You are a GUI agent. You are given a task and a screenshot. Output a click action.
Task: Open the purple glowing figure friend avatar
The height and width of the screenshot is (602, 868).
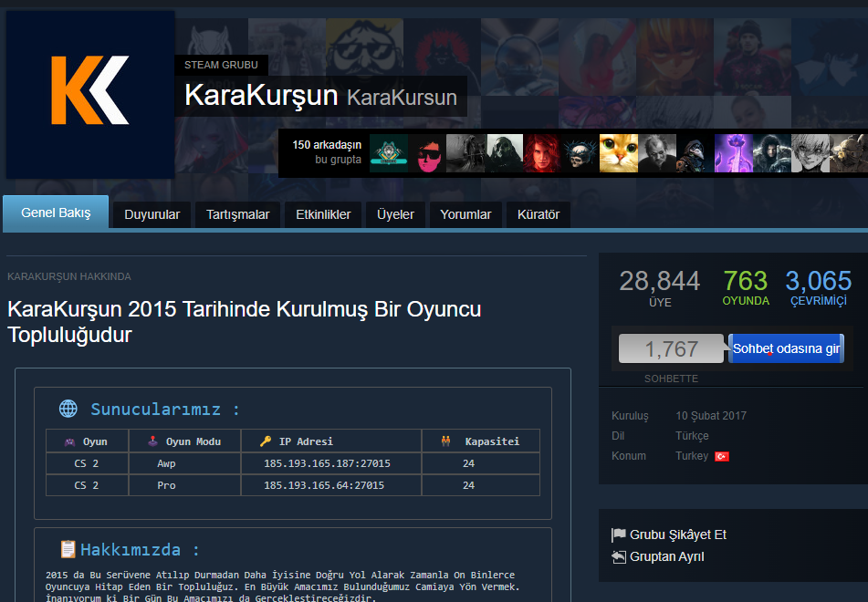[x=734, y=152]
